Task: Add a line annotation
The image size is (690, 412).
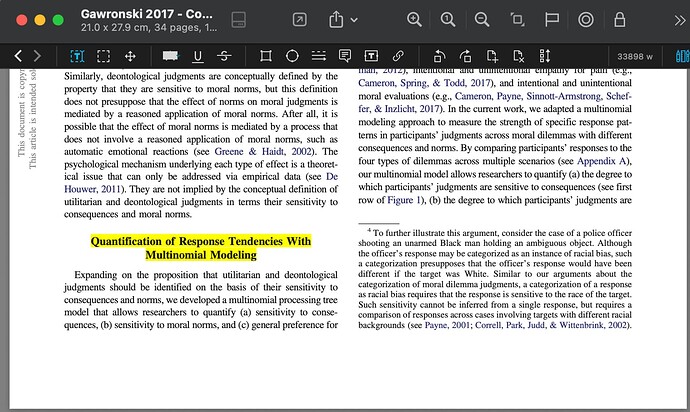Action: (319, 56)
